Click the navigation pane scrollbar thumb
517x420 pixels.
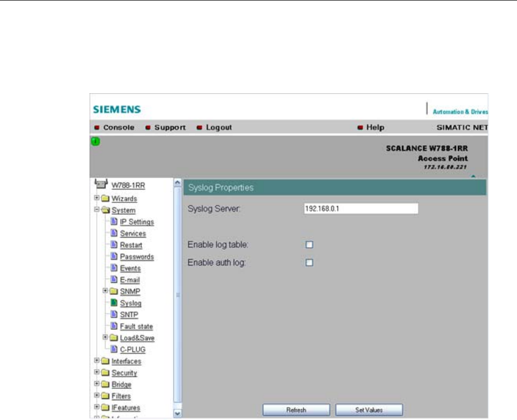(x=178, y=295)
